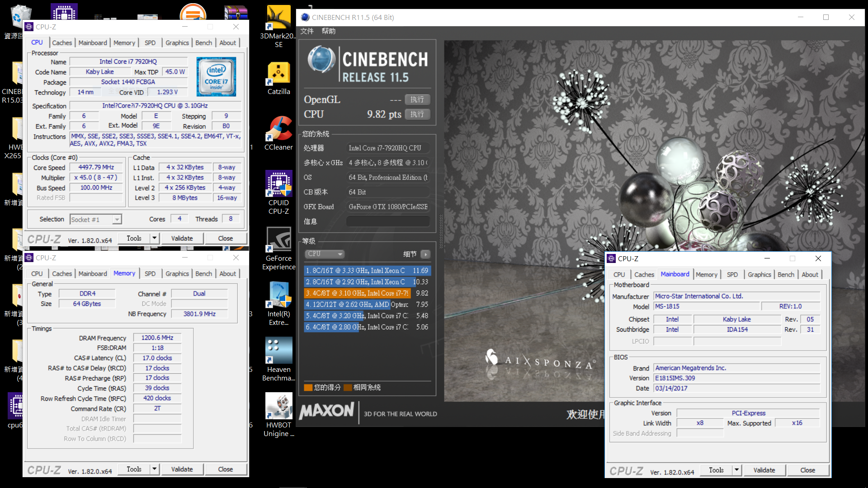
Task: Click the DRAM Frequency 1200.6 MHz value
Action: click(x=157, y=338)
